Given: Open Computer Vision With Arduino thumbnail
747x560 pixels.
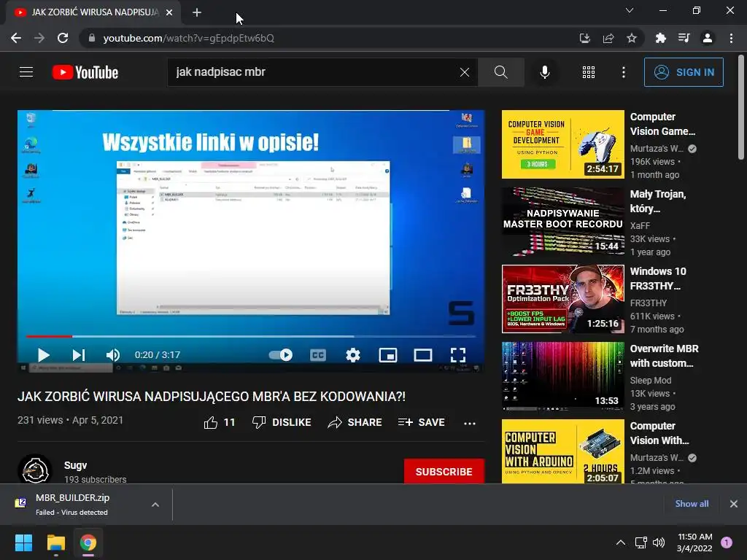Looking at the screenshot, I should [563, 451].
